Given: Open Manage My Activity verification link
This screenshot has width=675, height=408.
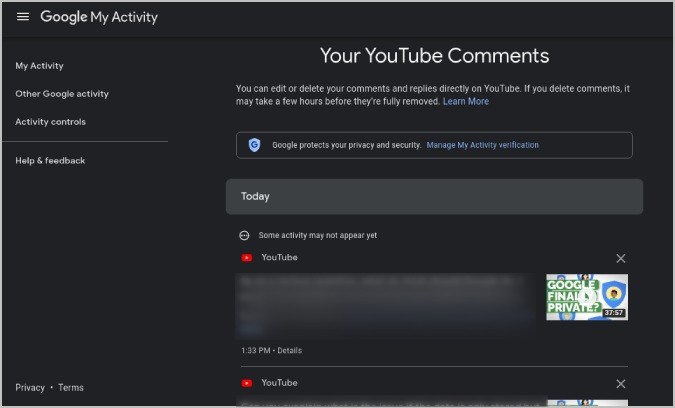Looking at the screenshot, I should click(x=483, y=145).
